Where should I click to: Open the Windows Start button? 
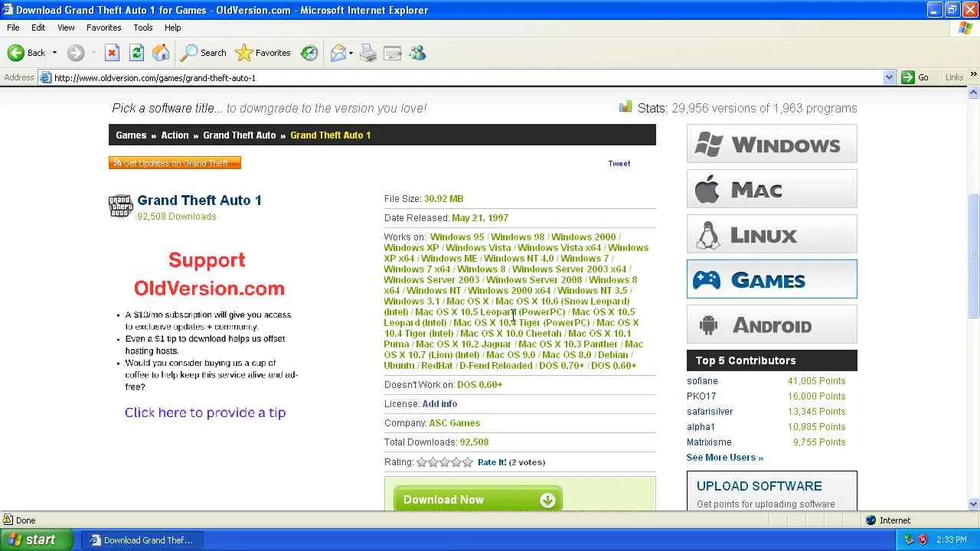[x=38, y=540]
